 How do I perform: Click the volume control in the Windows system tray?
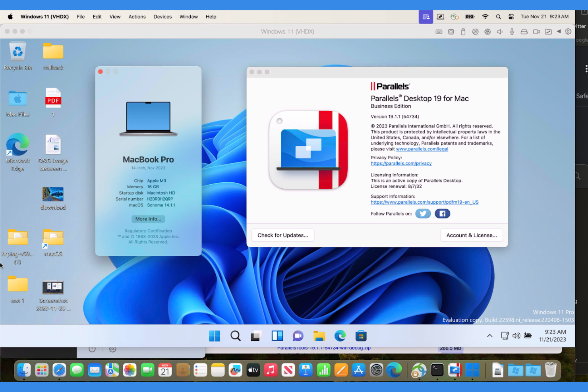point(516,336)
